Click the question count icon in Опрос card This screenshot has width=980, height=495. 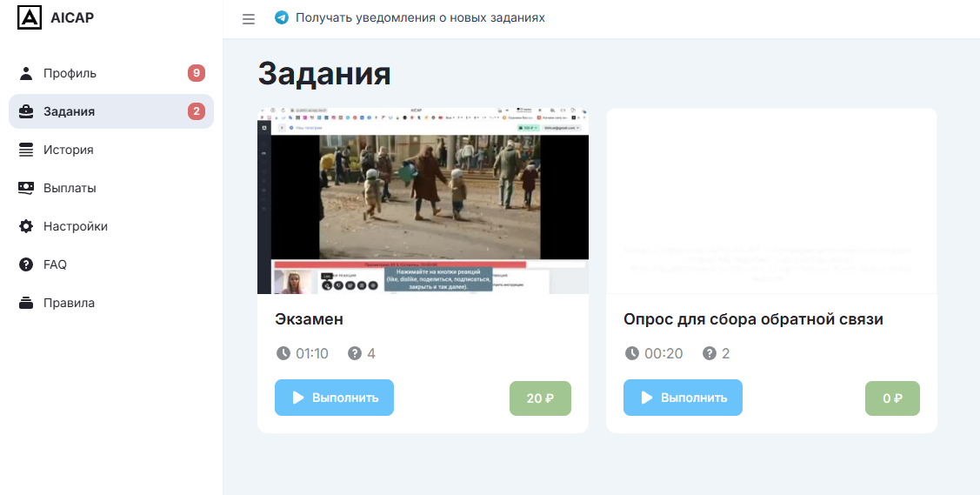(x=710, y=353)
